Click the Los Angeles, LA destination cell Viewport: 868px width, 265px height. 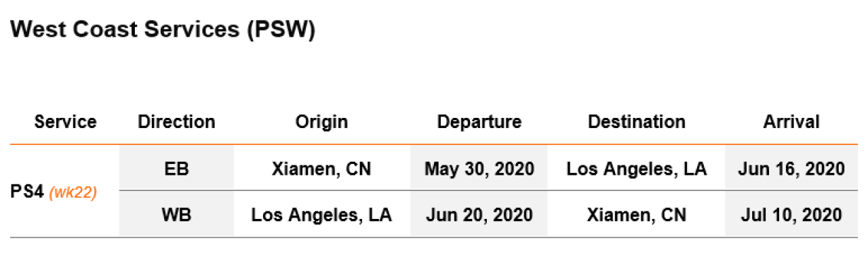tap(637, 169)
